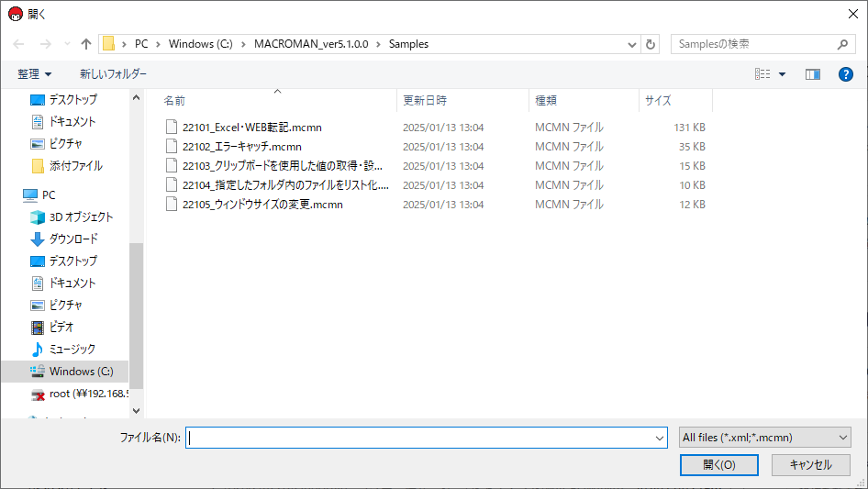Click the change view layout icon

[762, 73]
